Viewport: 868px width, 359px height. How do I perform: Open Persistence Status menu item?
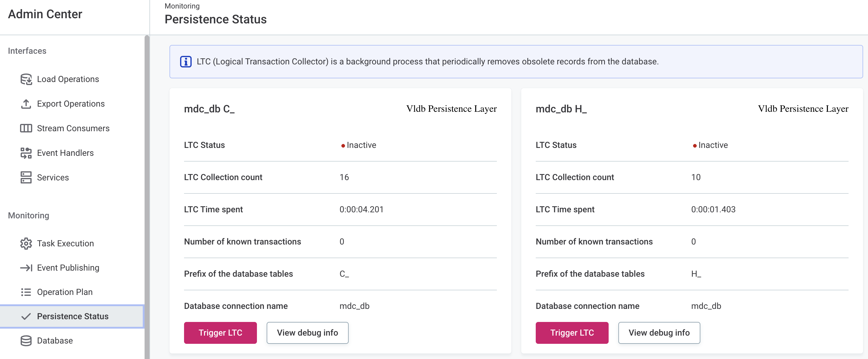(73, 316)
